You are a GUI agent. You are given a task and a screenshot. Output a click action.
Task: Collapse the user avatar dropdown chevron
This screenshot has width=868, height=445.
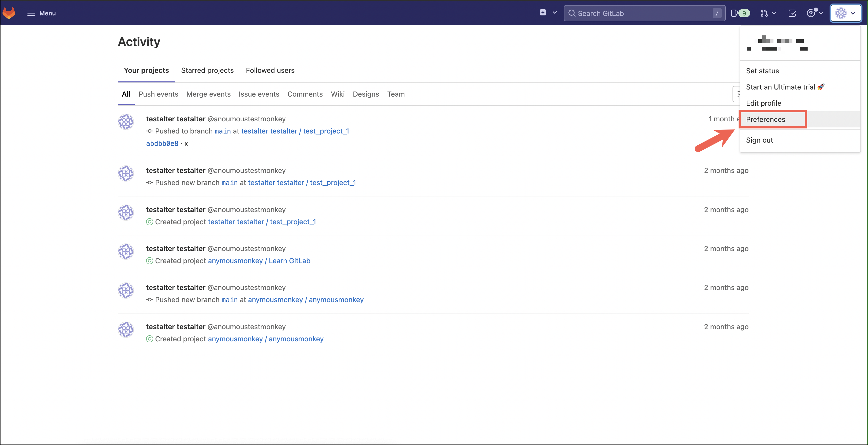tap(853, 13)
